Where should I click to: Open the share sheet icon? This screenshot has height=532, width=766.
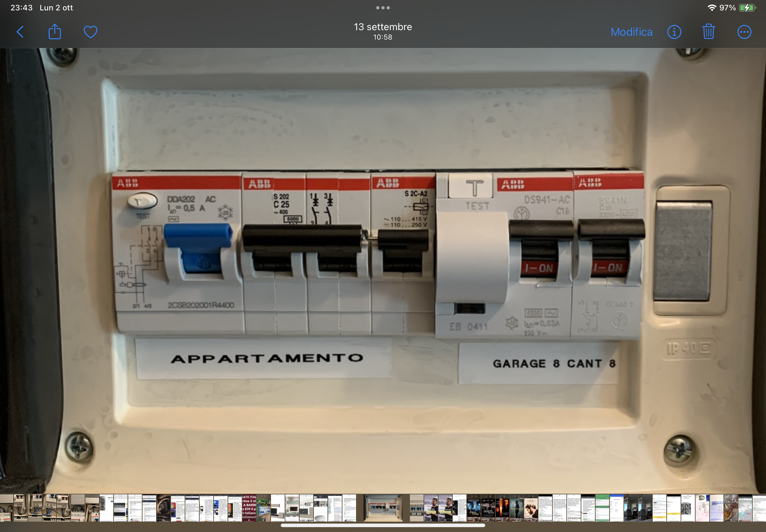click(55, 32)
